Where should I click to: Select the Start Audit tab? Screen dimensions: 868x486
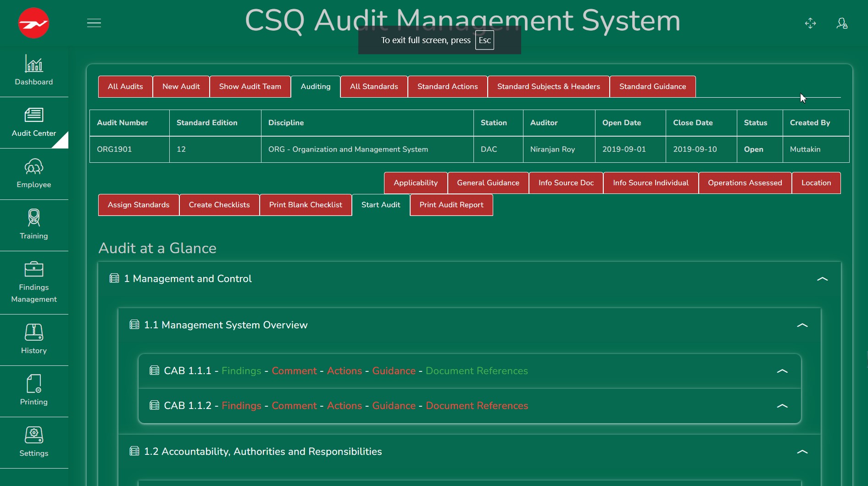click(x=381, y=205)
